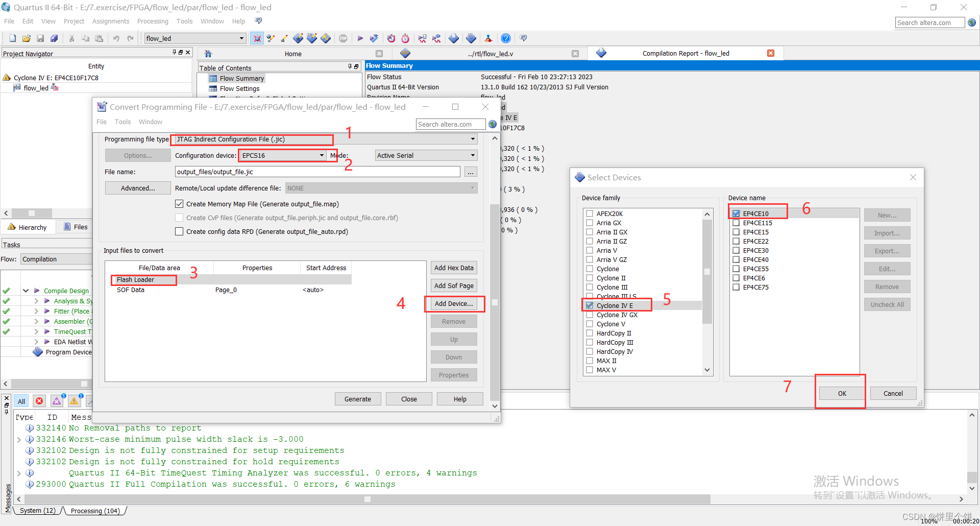Switch to the System (12) messages tab
The height and width of the screenshot is (526, 980).
click(x=38, y=511)
